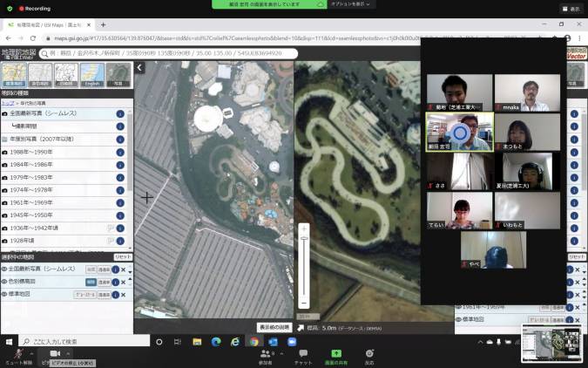The image size is (588, 368).
Task: Open the Vector map logo link
Action: point(577,53)
